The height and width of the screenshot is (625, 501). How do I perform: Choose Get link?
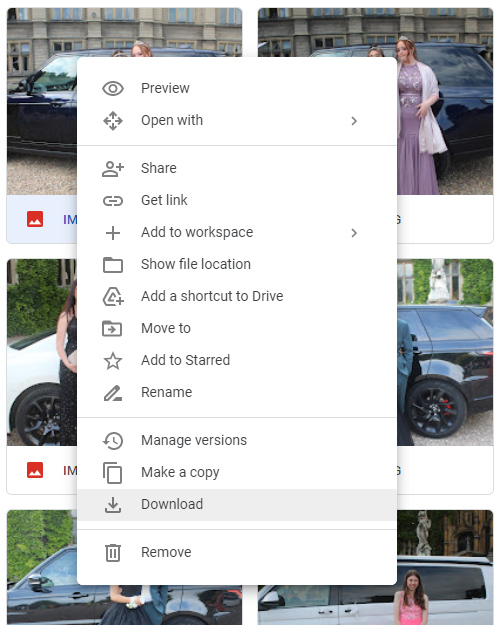coord(237,200)
